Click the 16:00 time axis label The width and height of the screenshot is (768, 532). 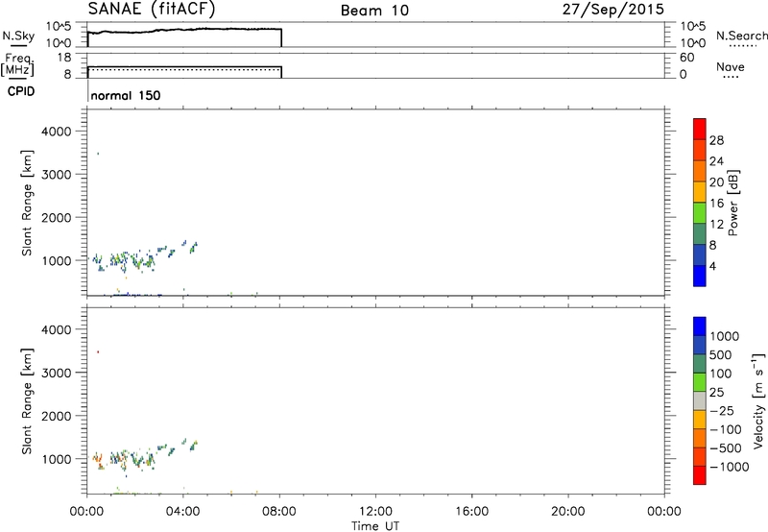point(471,512)
